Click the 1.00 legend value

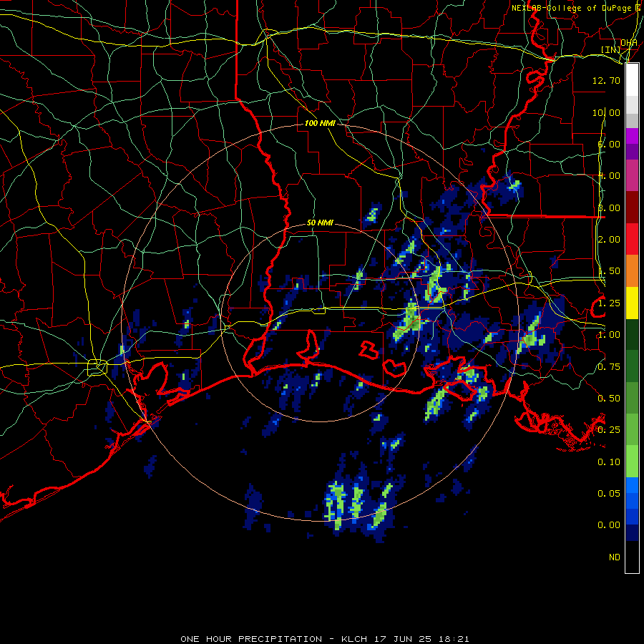point(609,335)
